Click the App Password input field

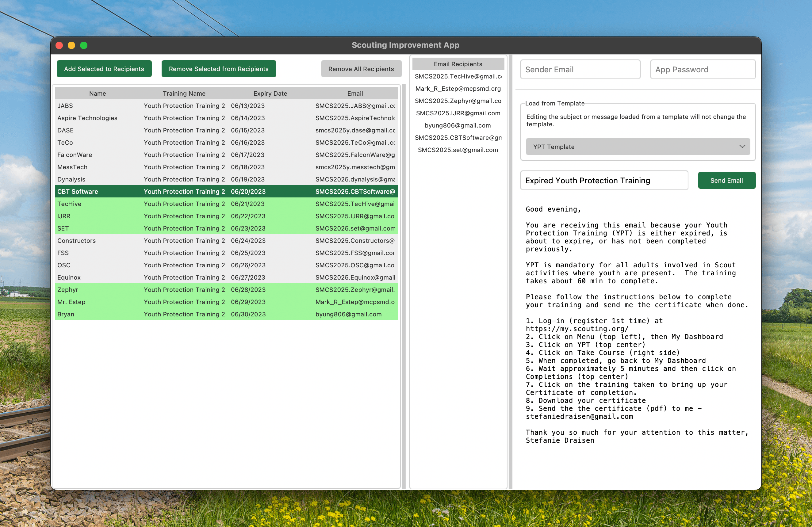[x=703, y=69]
